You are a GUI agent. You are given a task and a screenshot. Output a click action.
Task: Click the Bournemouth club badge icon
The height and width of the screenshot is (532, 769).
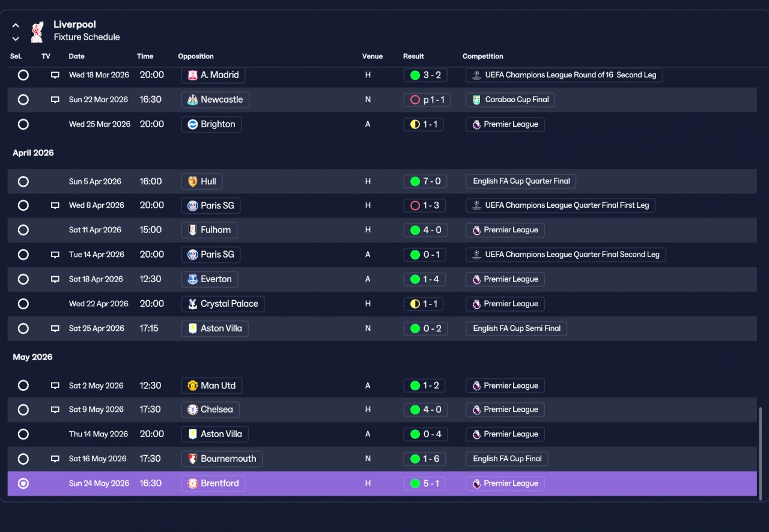(192, 459)
